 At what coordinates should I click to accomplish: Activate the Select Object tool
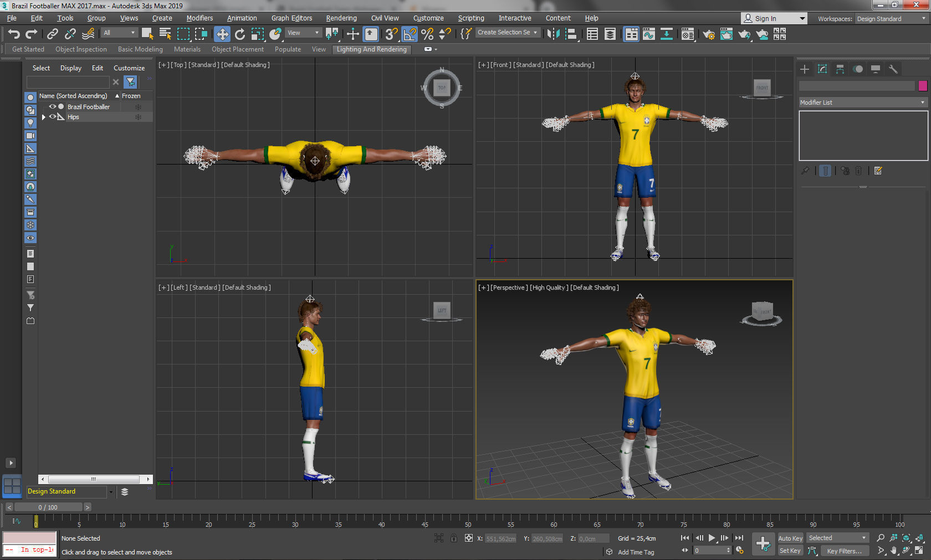pos(147,34)
